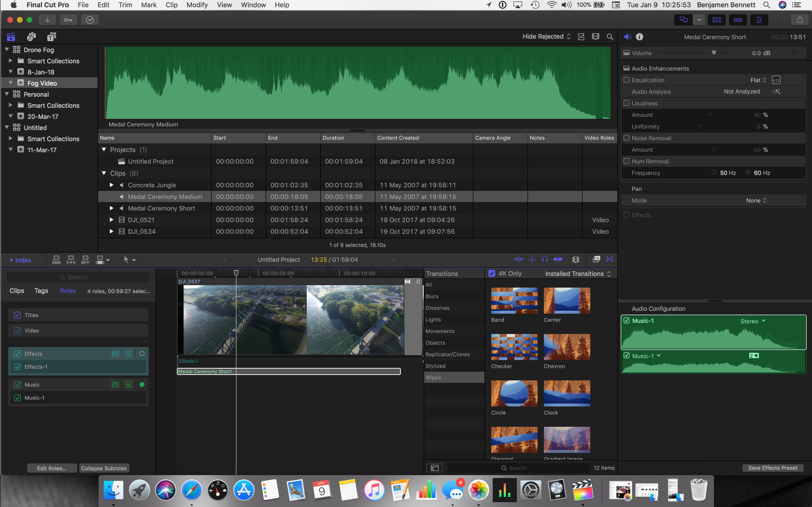The width and height of the screenshot is (812, 507).
Task: Open the Stereo channel configuration dropdown
Action: click(753, 321)
